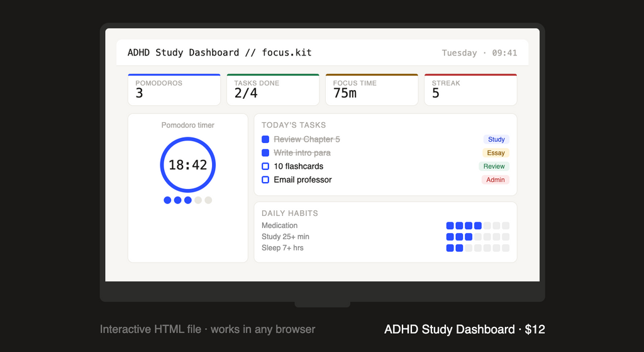Click the Email professor task text
The image size is (644, 352).
coord(303,179)
